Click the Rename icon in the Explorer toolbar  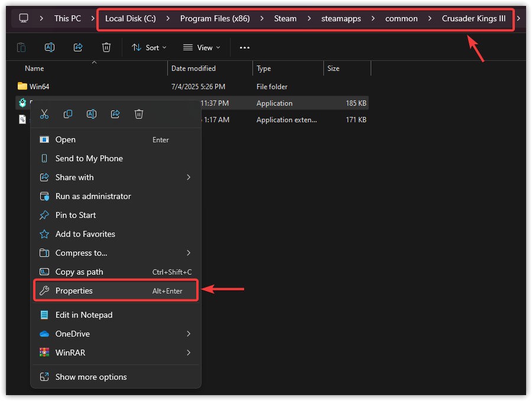49,47
